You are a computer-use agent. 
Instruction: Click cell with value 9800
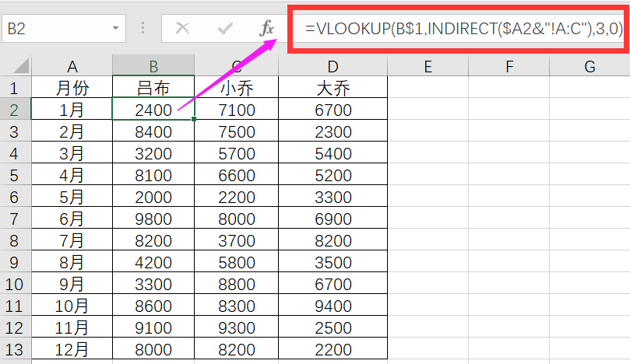coord(153,219)
